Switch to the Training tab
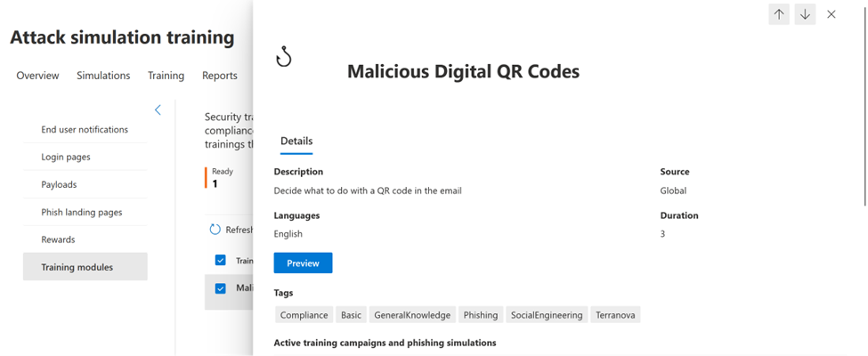 pyautogui.click(x=166, y=76)
